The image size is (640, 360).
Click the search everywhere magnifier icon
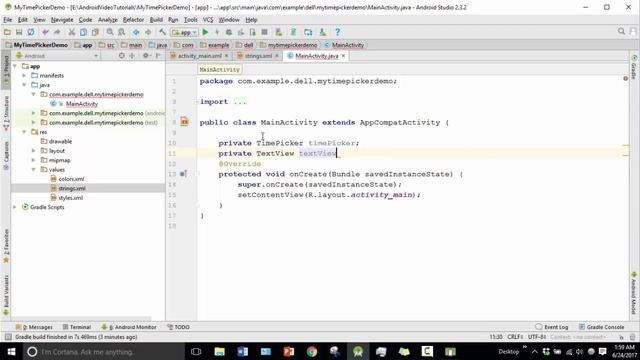(x=621, y=31)
